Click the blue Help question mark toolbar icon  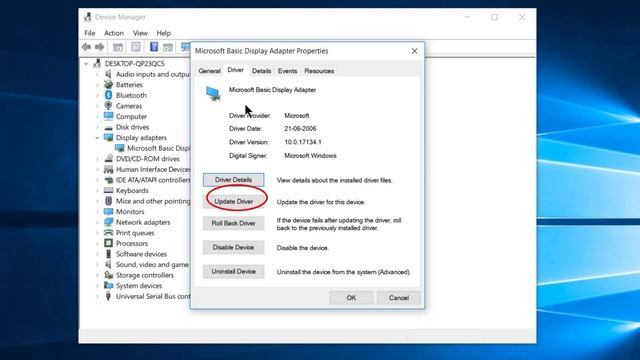(x=154, y=47)
